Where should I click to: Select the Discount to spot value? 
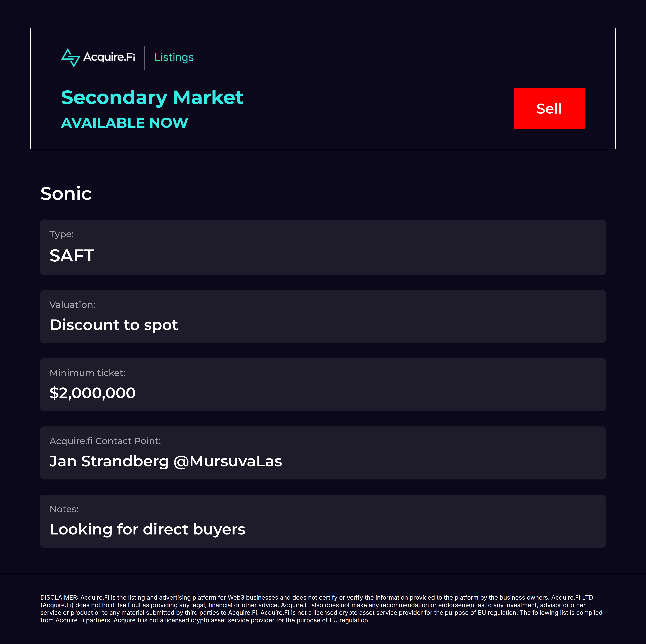114,325
